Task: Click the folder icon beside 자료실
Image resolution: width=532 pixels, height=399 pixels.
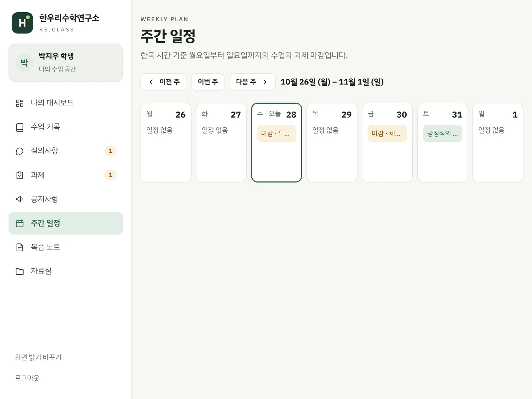Action: pyautogui.click(x=20, y=271)
